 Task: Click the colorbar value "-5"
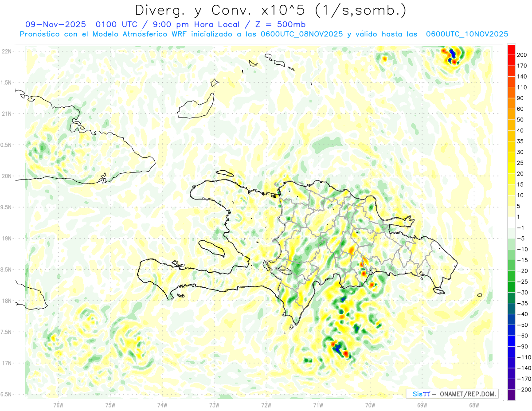521,239
